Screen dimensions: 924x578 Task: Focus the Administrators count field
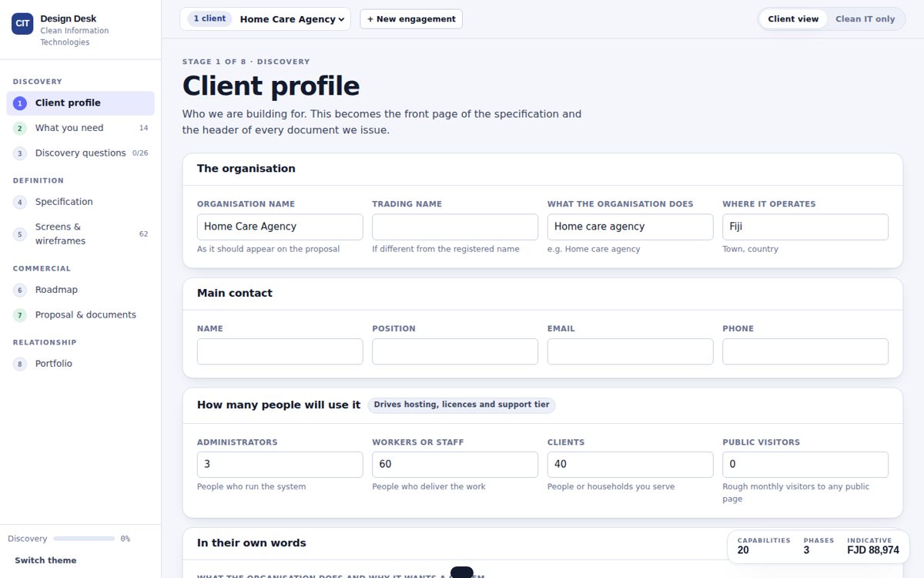click(280, 465)
